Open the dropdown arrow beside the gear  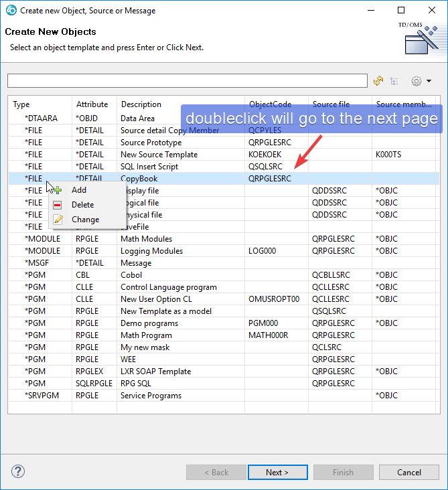point(429,81)
